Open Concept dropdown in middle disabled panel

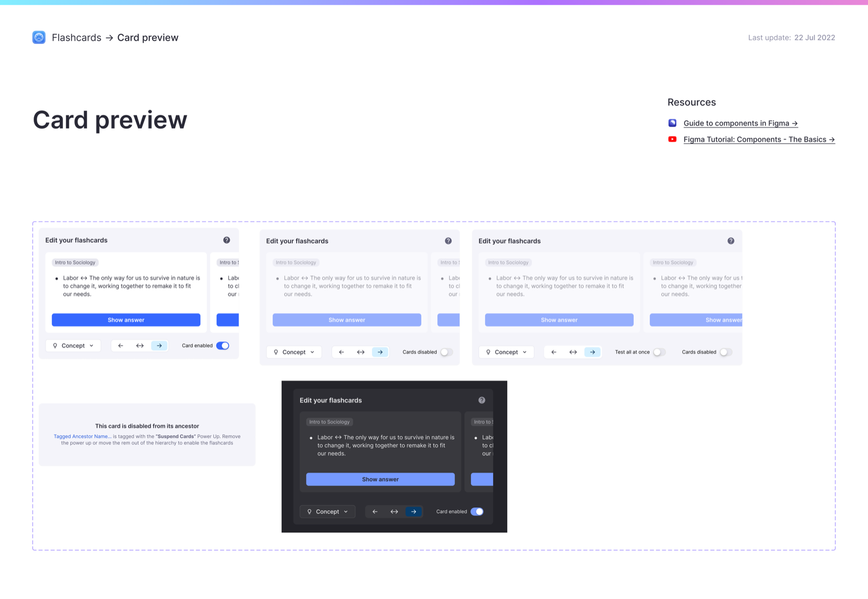(x=294, y=352)
